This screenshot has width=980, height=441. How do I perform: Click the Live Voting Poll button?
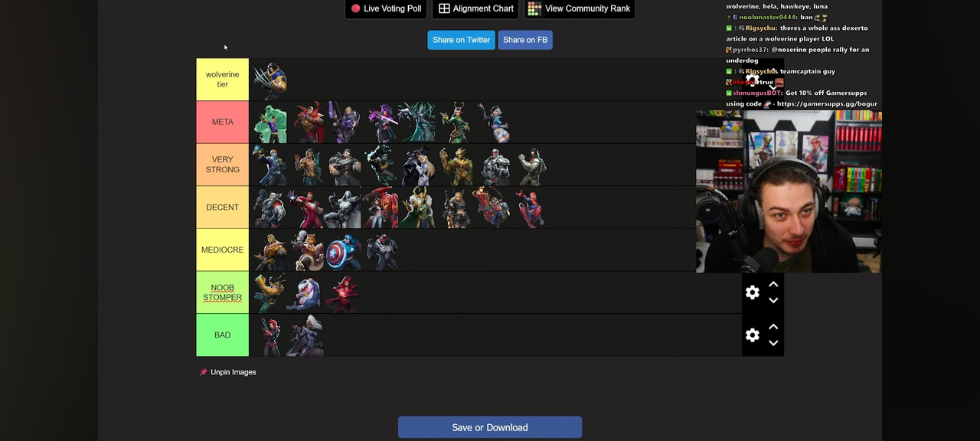coord(386,8)
